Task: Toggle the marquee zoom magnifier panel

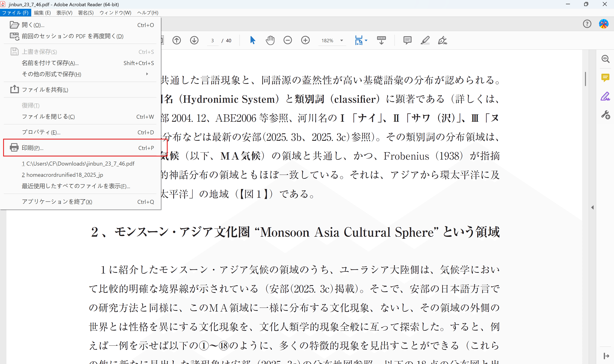Action: click(605, 59)
